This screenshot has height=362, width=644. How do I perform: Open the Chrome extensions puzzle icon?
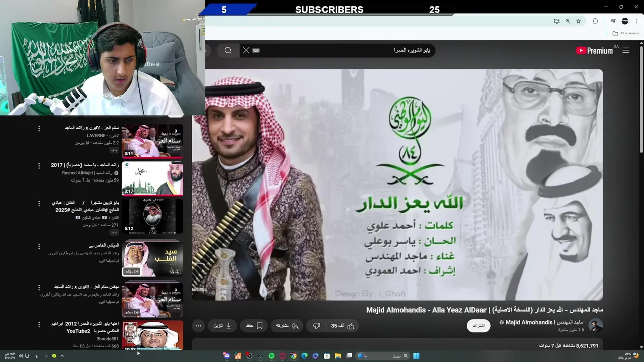595,21
